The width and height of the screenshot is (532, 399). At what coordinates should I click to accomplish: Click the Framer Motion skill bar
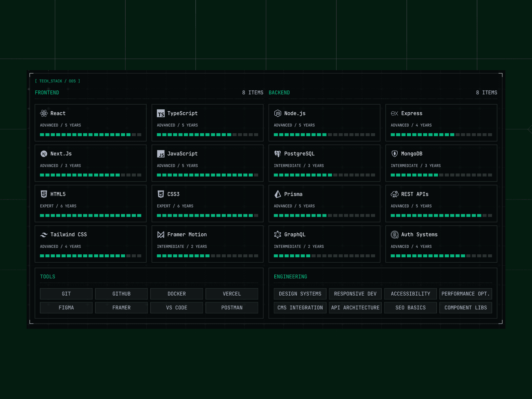[207, 256]
